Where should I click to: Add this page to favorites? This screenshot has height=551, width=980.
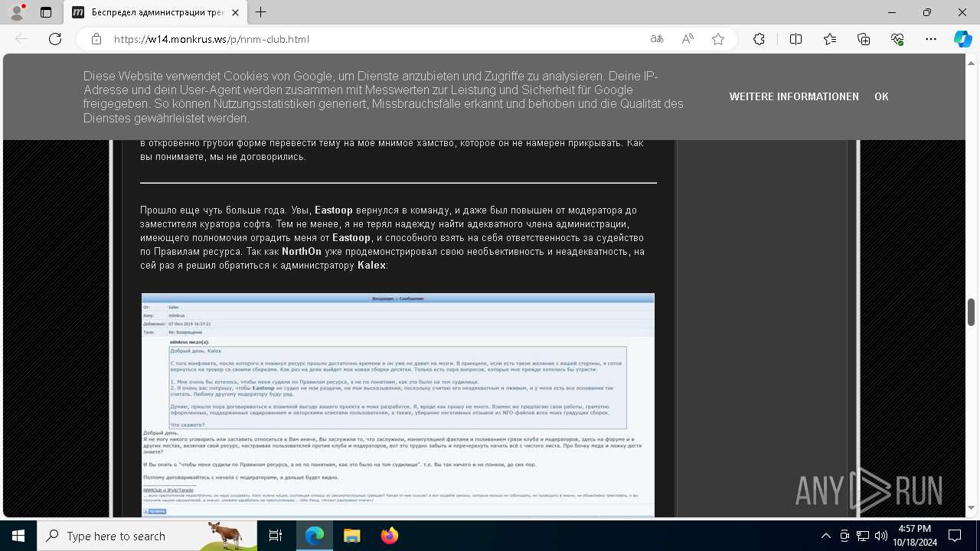pos(718,39)
